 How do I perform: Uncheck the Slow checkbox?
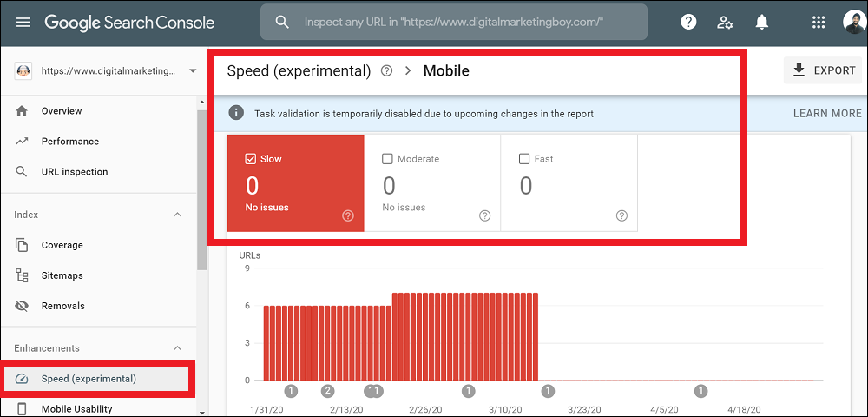pos(249,159)
